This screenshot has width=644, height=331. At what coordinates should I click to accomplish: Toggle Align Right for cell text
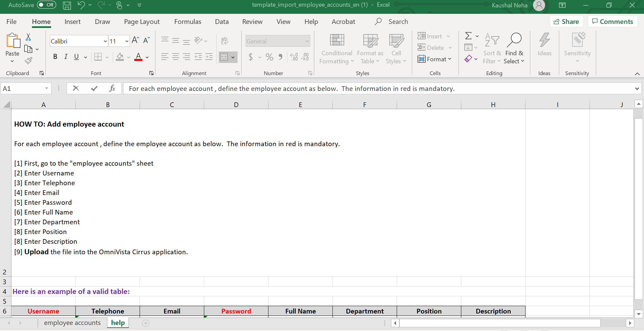tap(186, 57)
